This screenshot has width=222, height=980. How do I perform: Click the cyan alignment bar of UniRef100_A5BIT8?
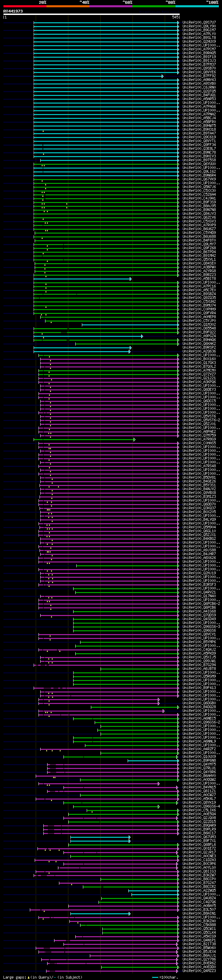click(x=83, y=279)
